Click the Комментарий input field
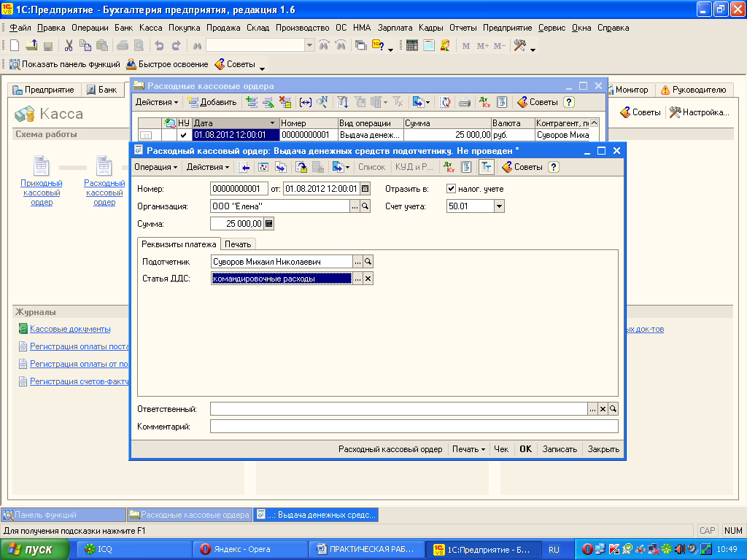747x560 pixels. (414, 426)
